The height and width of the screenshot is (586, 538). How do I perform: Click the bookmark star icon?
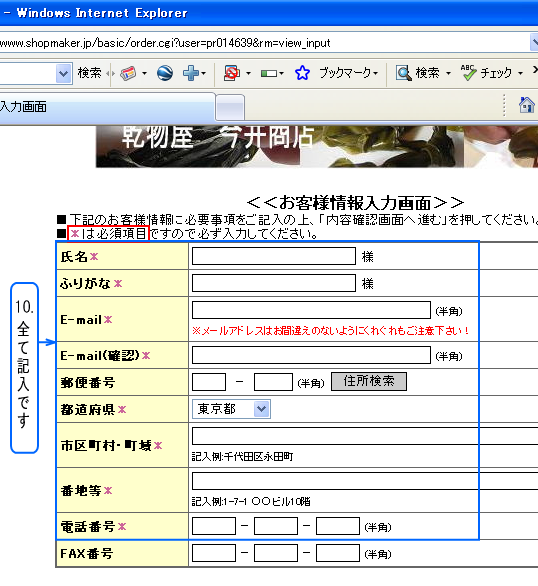pyautogui.click(x=302, y=73)
